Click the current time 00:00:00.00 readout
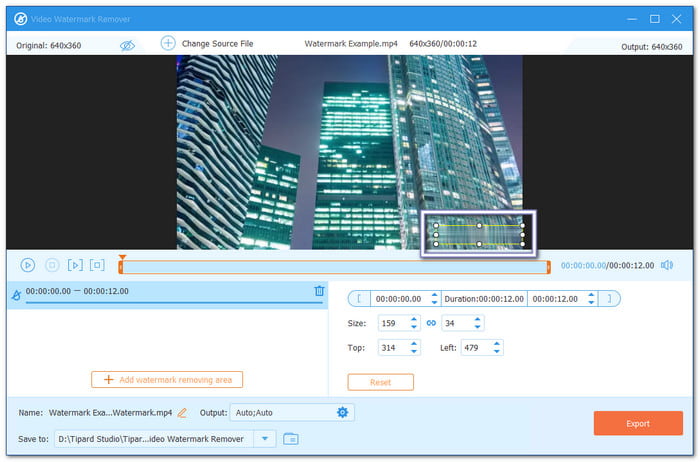The image size is (700, 462). 583,266
